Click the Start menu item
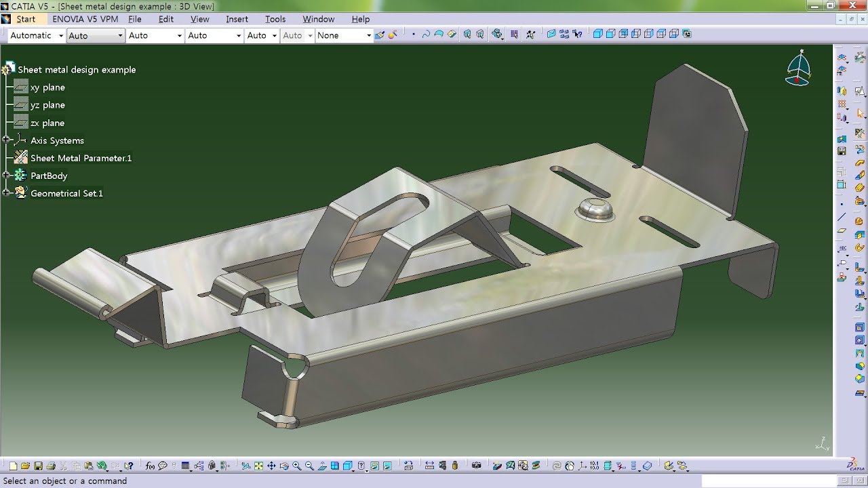The height and width of the screenshot is (488, 868). click(26, 19)
